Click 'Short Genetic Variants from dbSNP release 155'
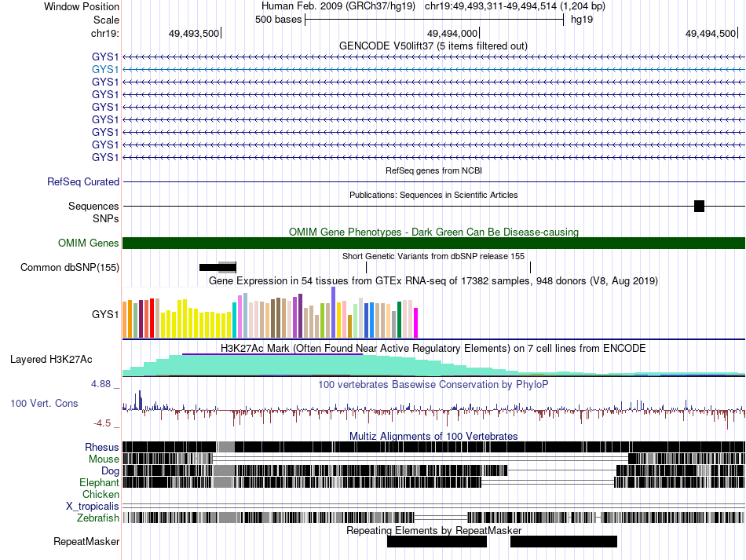 pyautogui.click(x=433, y=256)
